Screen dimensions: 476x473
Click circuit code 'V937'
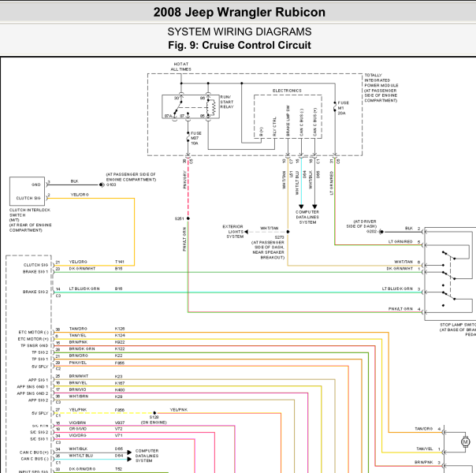click(x=120, y=423)
